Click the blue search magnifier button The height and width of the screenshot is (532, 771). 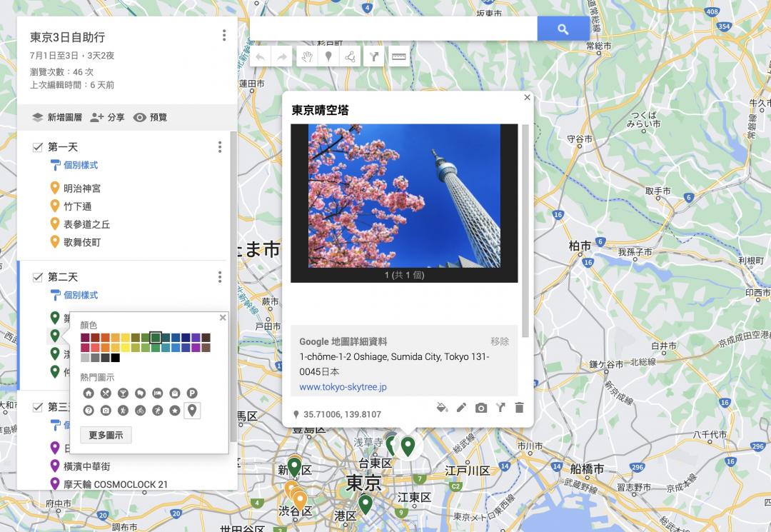click(x=563, y=29)
